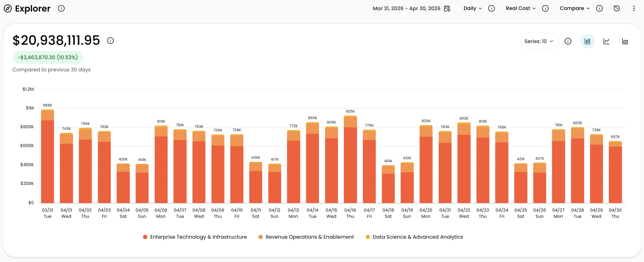The width and height of the screenshot is (644, 262).
Task: Click info icon beside total cost
Action: coord(110,41)
